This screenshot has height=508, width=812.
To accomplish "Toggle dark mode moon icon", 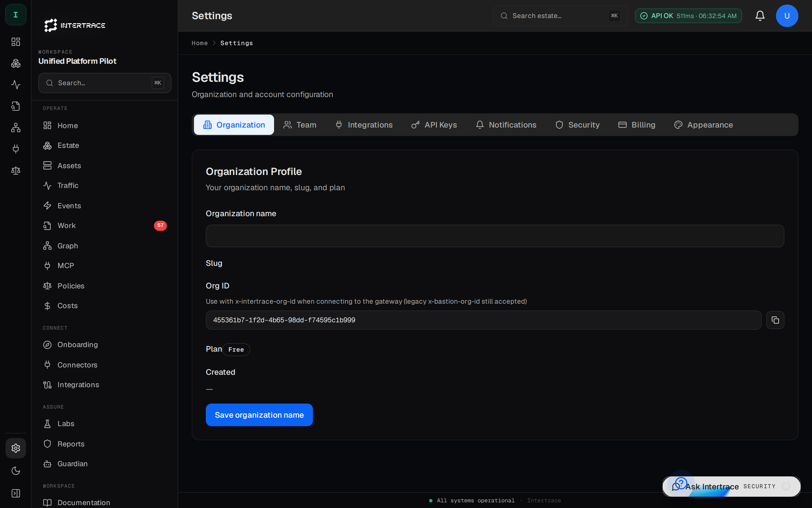I will tap(16, 471).
